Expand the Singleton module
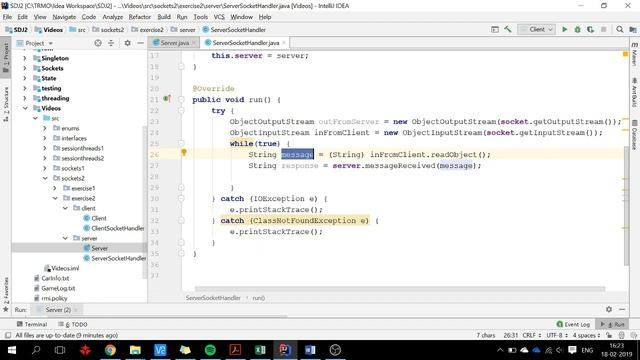 (x=25, y=58)
